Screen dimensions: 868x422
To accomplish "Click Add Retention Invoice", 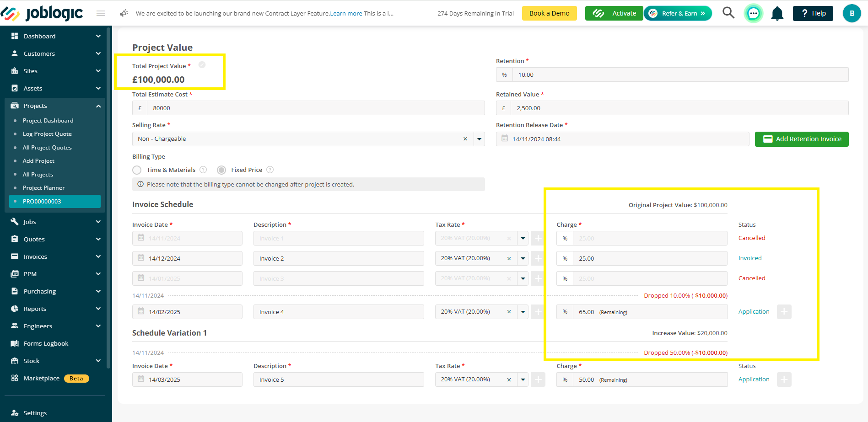I will click(x=802, y=139).
